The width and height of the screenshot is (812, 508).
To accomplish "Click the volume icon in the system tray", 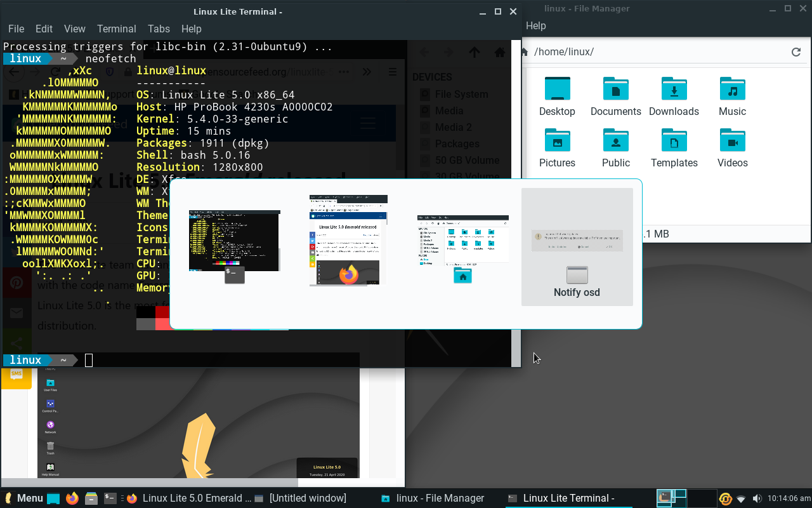I will [x=757, y=498].
